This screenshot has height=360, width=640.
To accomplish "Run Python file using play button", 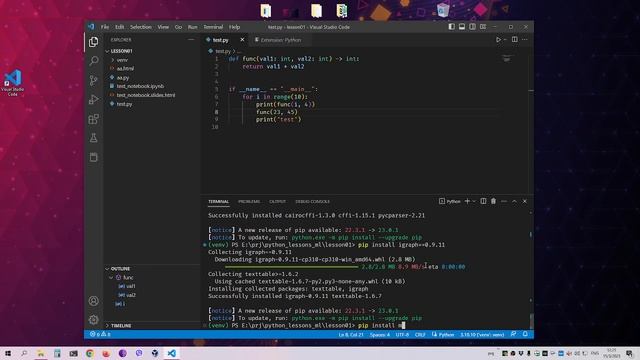I will click(498, 40).
